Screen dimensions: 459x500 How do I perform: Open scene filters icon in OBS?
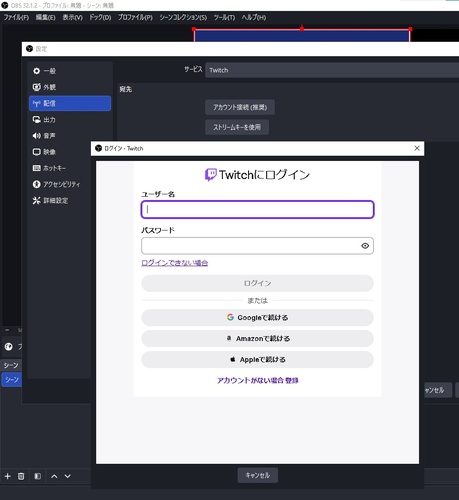point(38,476)
